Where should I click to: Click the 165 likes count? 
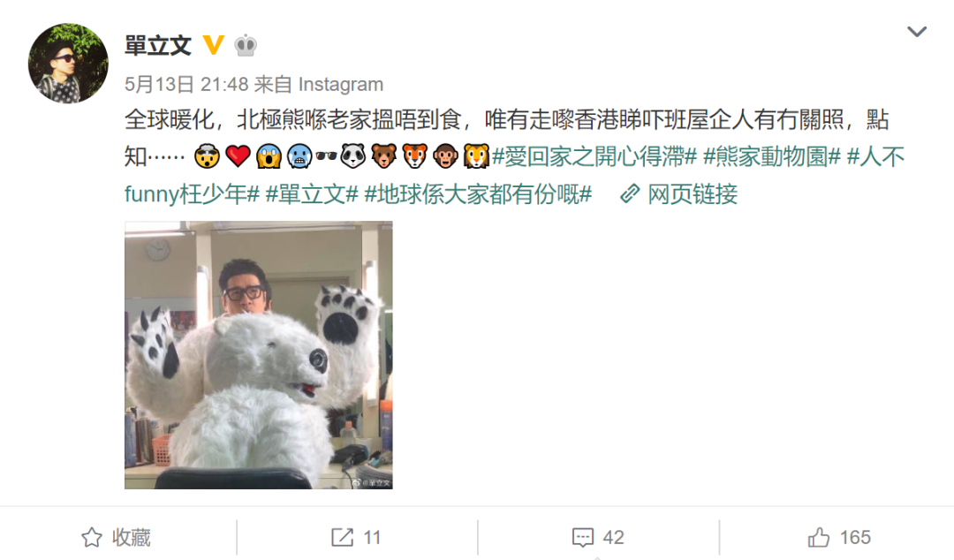(855, 538)
